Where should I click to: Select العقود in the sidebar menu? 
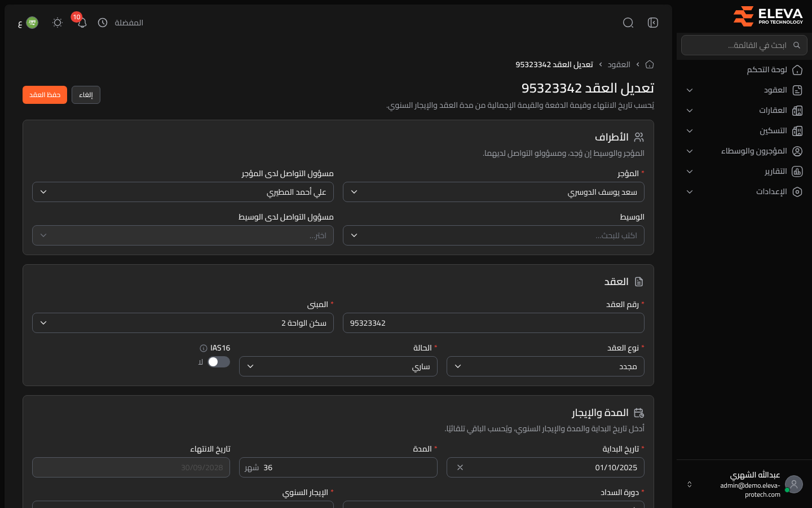point(744,90)
